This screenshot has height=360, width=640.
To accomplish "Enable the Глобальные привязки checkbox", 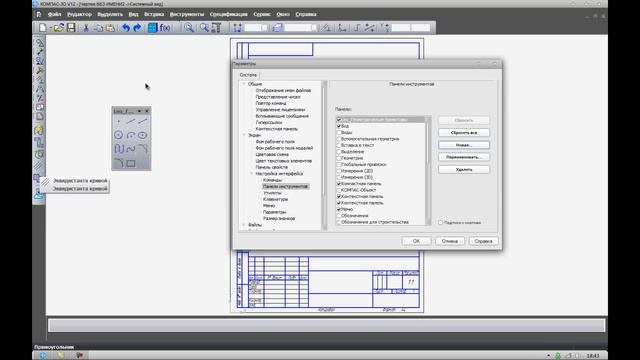I will 339,164.
